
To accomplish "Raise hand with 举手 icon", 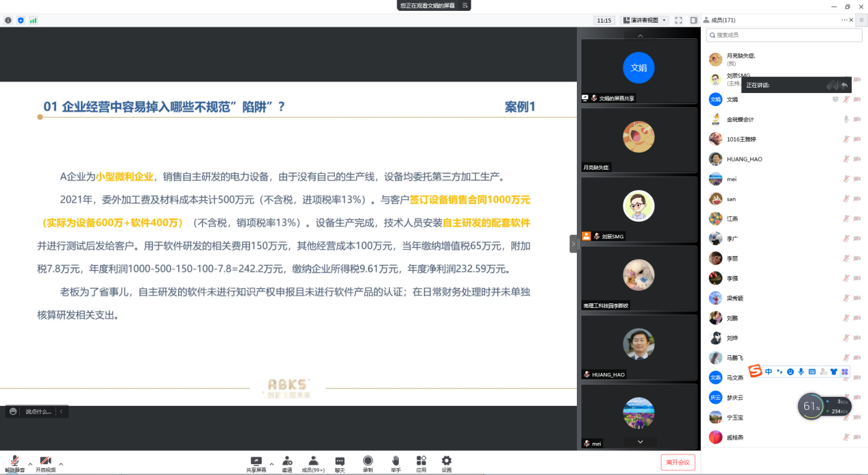I will pos(395,463).
